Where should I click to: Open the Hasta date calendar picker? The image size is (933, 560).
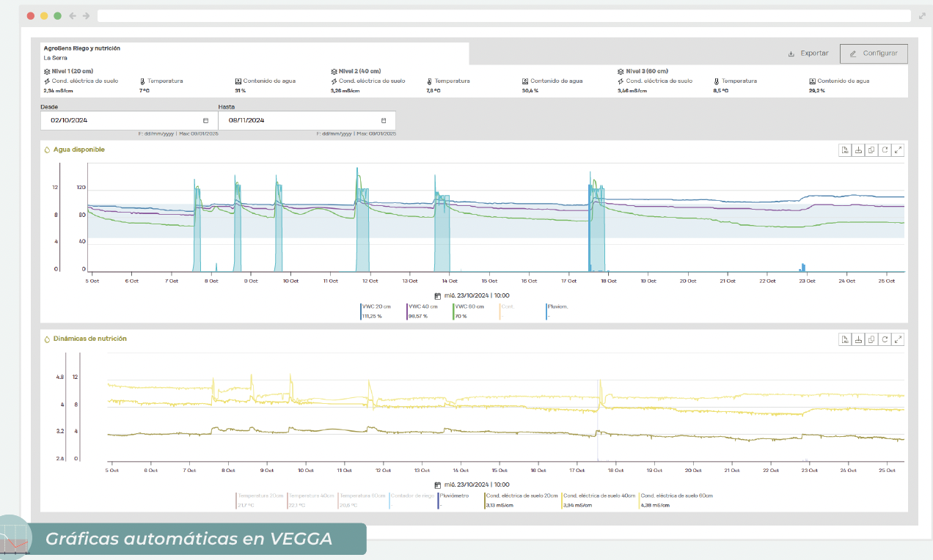click(384, 120)
